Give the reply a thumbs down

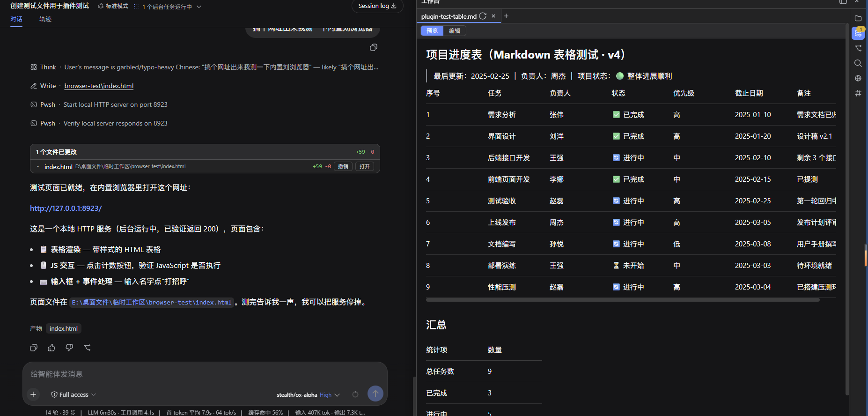pyautogui.click(x=69, y=348)
